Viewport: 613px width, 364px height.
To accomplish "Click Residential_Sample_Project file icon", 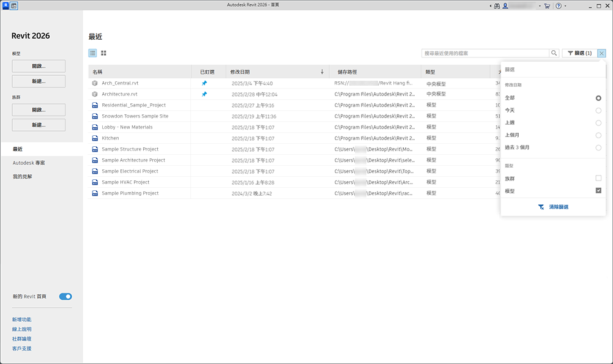I will coord(95,105).
